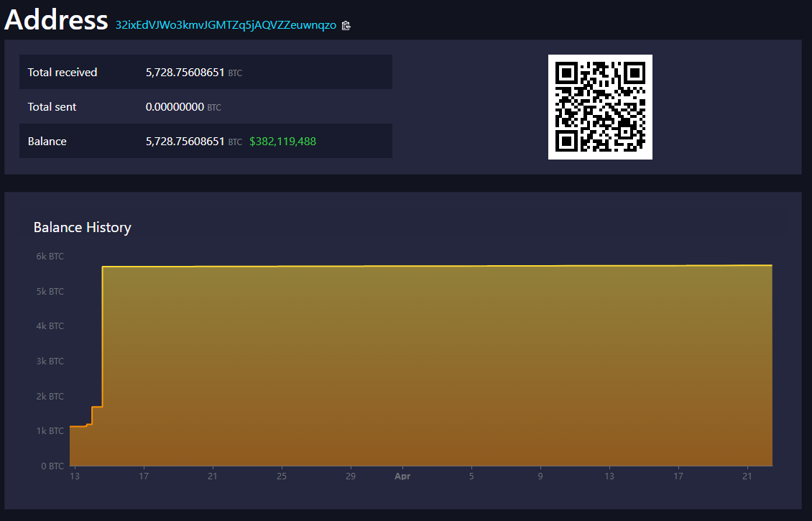Screen dimensions: 812x521
Task: Select the Total sent value 0.00000000
Action: (x=175, y=106)
